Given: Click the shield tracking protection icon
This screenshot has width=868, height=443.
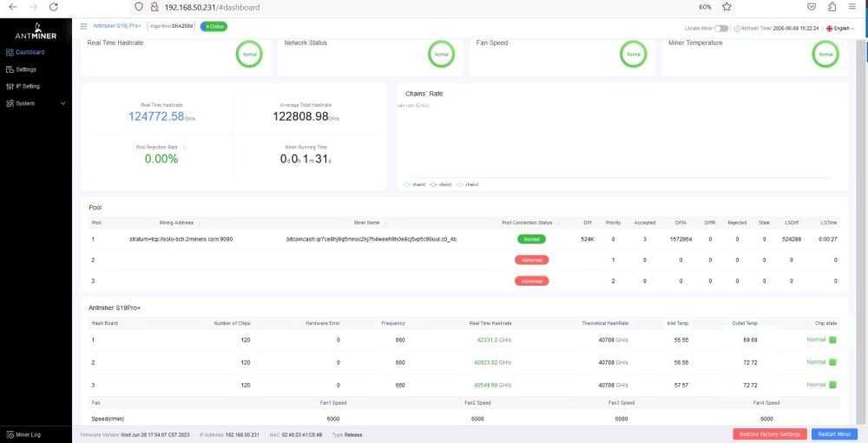Looking at the screenshot, I should [x=138, y=7].
